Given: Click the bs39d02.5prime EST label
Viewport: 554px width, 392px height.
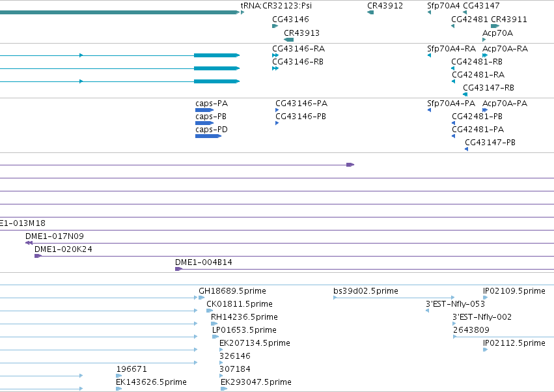Looking at the screenshot, I should 366,291.
